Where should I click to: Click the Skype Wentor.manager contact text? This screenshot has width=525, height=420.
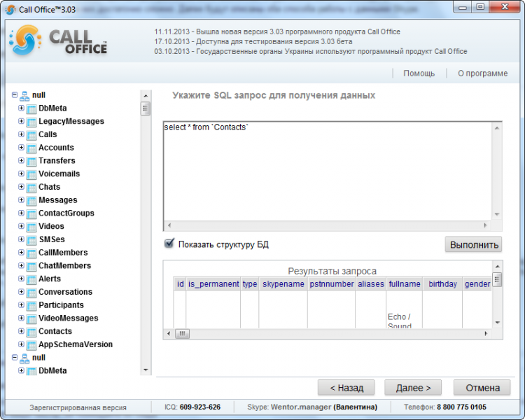(x=312, y=407)
